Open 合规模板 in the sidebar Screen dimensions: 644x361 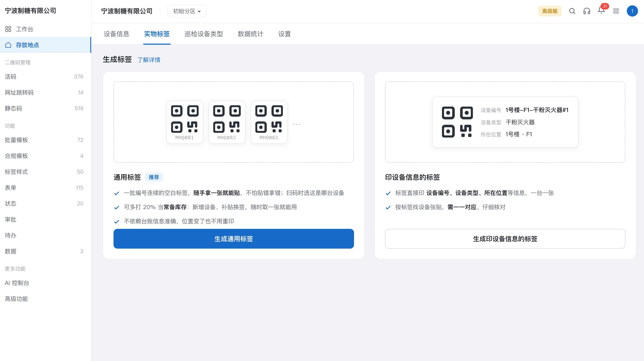[46, 156]
